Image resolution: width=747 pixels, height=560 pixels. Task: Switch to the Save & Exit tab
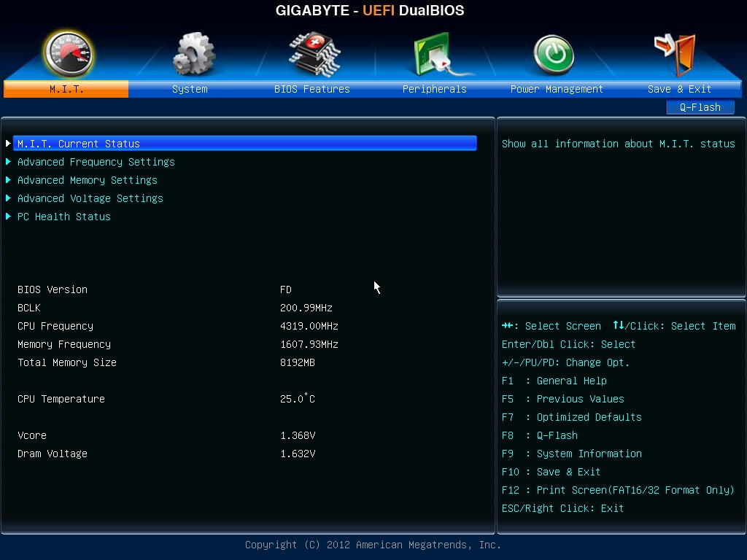tap(679, 89)
